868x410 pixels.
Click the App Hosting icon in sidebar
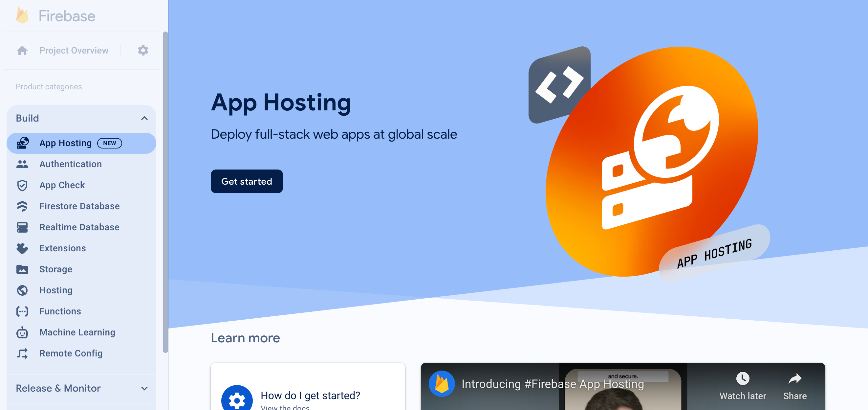[x=23, y=143]
